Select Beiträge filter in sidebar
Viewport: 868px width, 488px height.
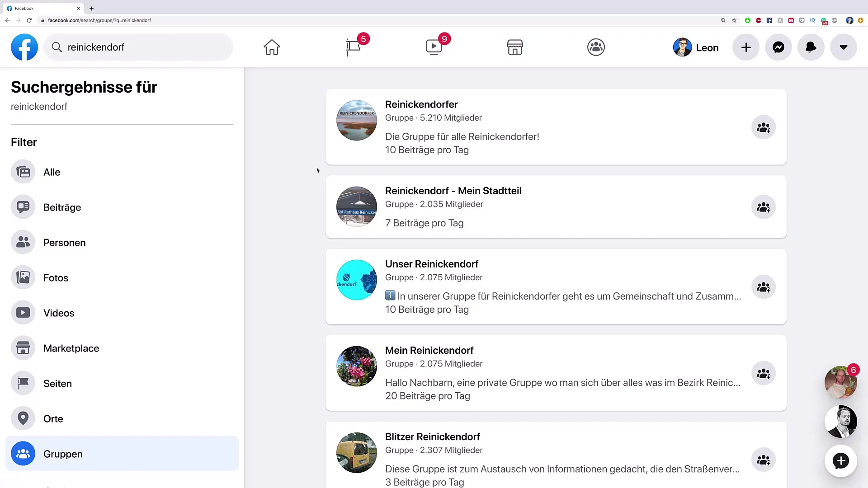pos(62,207)
